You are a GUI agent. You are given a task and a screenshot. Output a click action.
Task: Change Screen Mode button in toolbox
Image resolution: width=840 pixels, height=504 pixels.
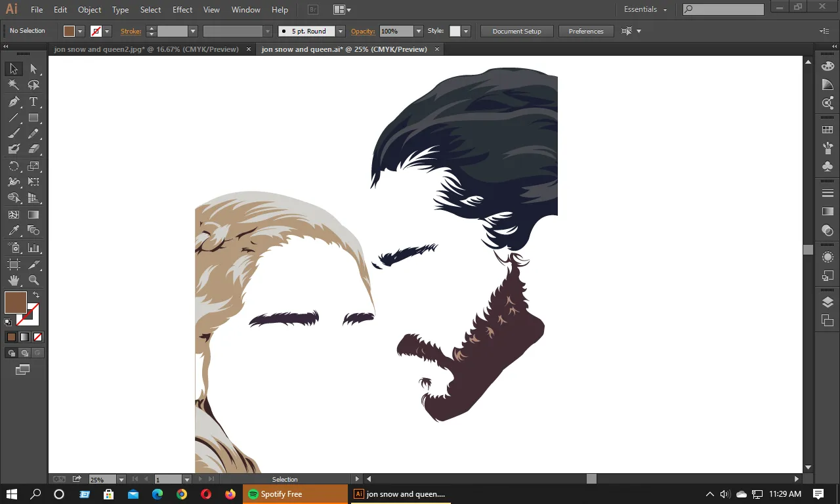tap(23, 370)
